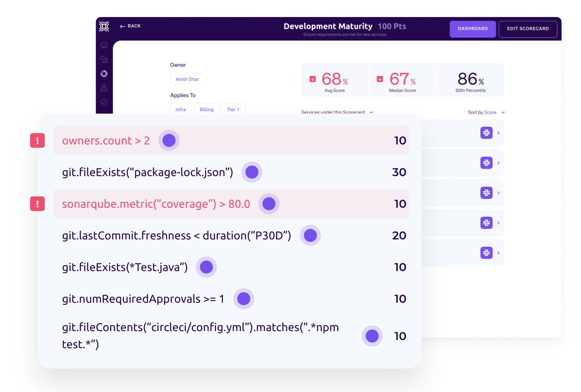Screen dimensions: 581x392
Task: Click purple dot next to sonarqube coverage rule
Action: click(269, 204)
